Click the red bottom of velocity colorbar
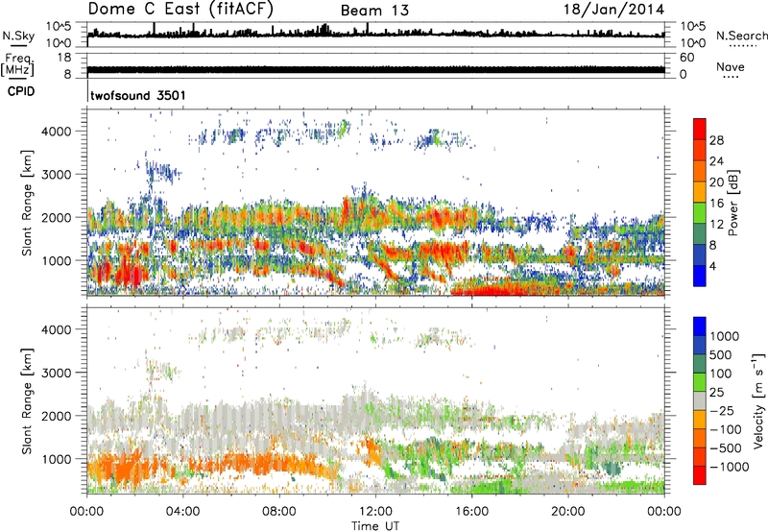Image resolution: width=768 pixels, height=532 pixels. (x=700, y=475)
